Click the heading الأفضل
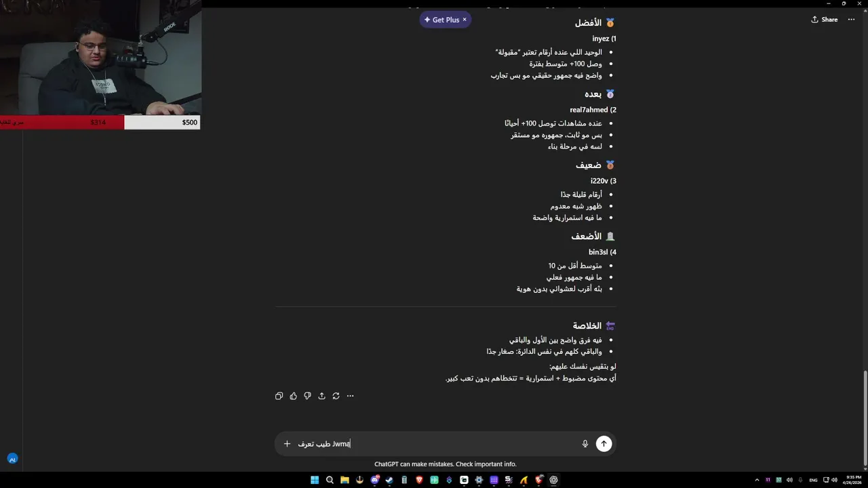The height and width of the screenshot is (488, 868). point(588,23)
